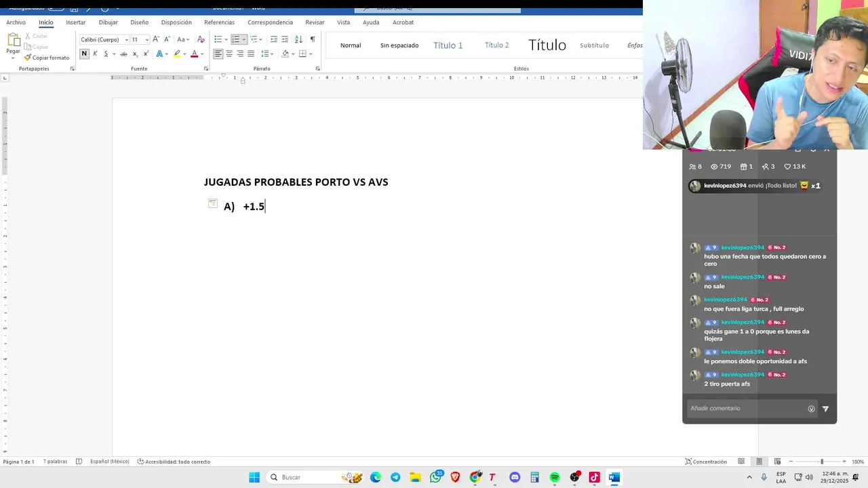This screenshot has height=488, width=868.
Task: Click 7 palabras word count
Action: tap(55, 462)
